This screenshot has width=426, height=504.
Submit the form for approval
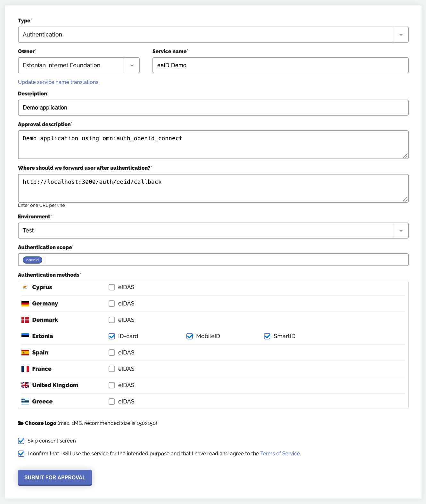tap(55, 477)
